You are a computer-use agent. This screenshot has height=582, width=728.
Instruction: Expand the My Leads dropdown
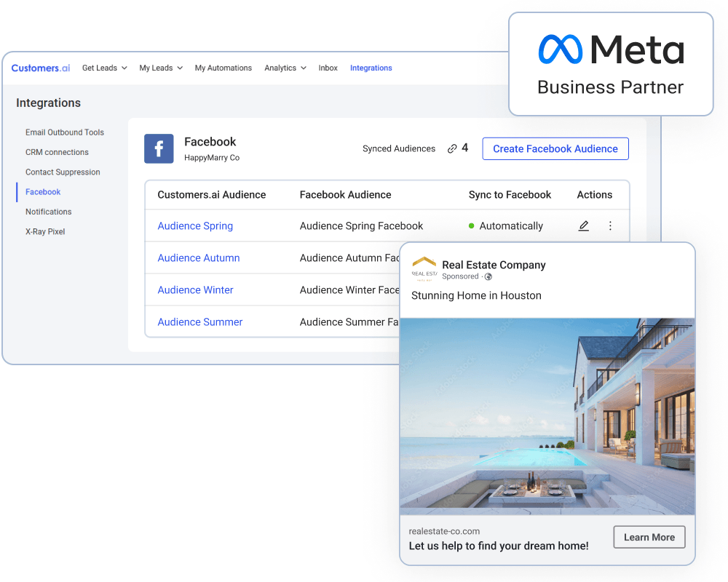161,68
